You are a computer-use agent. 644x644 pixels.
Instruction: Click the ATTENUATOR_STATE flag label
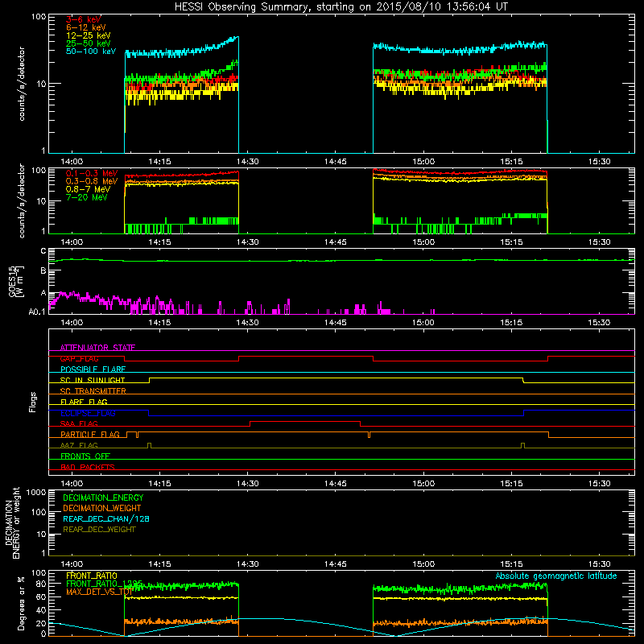coord(97,348)
